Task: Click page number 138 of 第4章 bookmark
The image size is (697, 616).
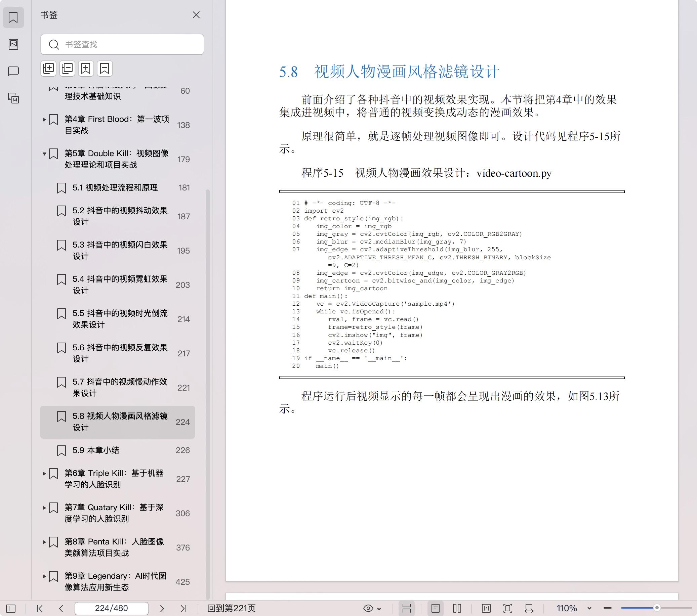Action: 183,125
